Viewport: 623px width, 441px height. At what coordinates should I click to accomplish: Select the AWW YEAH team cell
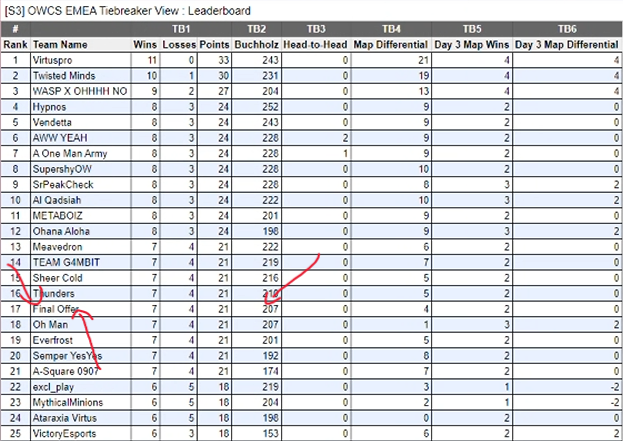click(x=81, y=138)
